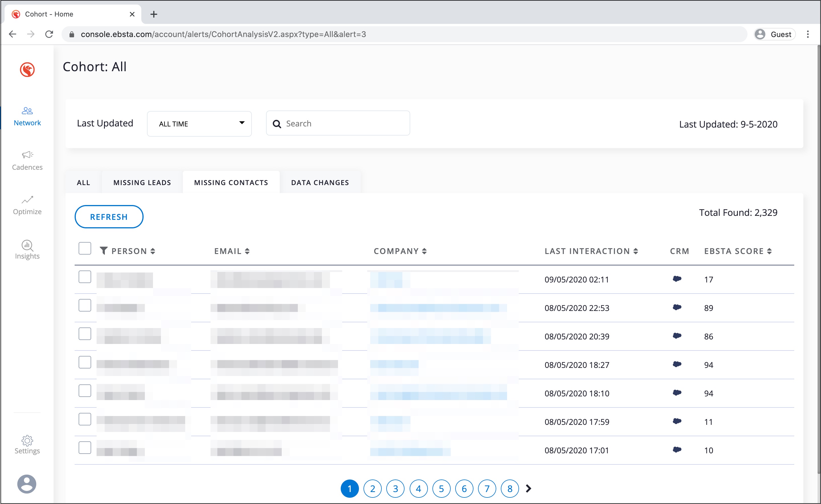Viewport: 821px width, 504px height.
Task: Click the filter funnel icon beside PERSON
Action: coord(104,251)
